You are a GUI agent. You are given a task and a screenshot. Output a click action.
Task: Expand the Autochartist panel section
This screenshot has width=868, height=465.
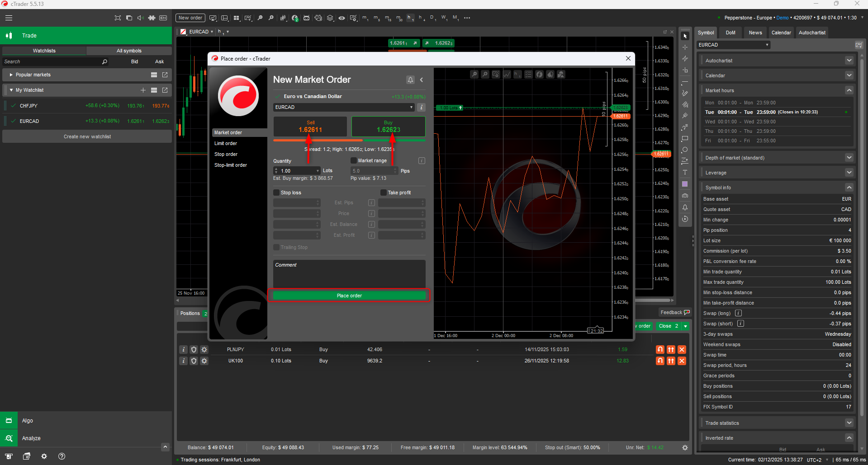849,61
